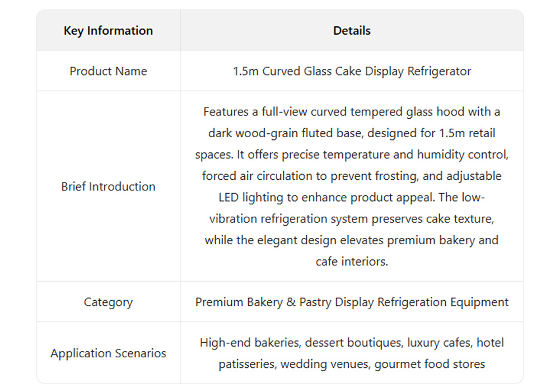Click the Key Information column header
Image resolution: width=560 pixels, height=392 pixels.
(108, 31)
